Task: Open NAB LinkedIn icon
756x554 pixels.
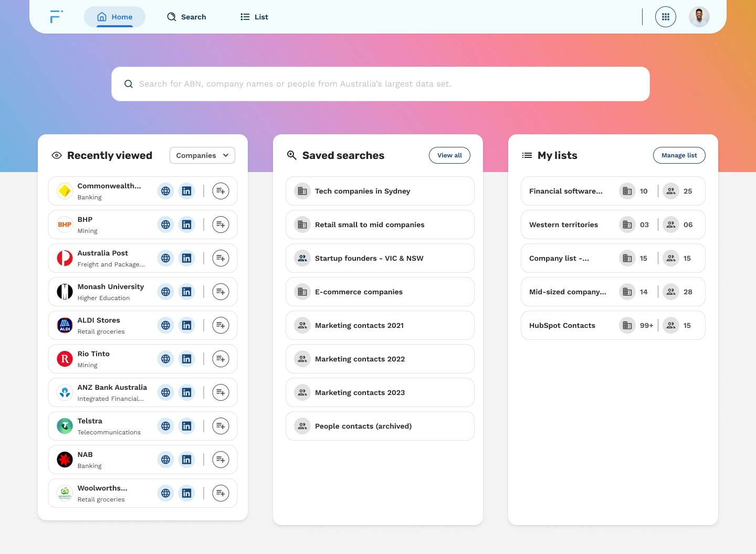Action: [186, 460]
